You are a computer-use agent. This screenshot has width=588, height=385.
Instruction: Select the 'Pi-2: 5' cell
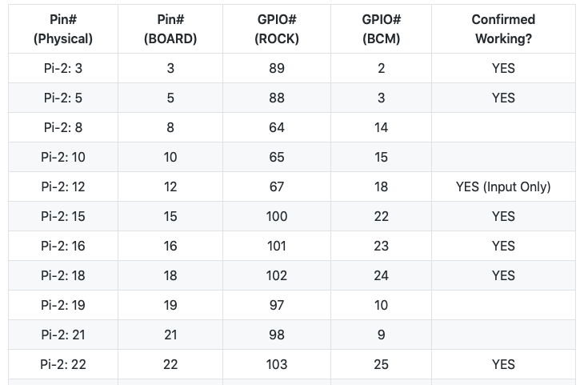click(63, 98)
